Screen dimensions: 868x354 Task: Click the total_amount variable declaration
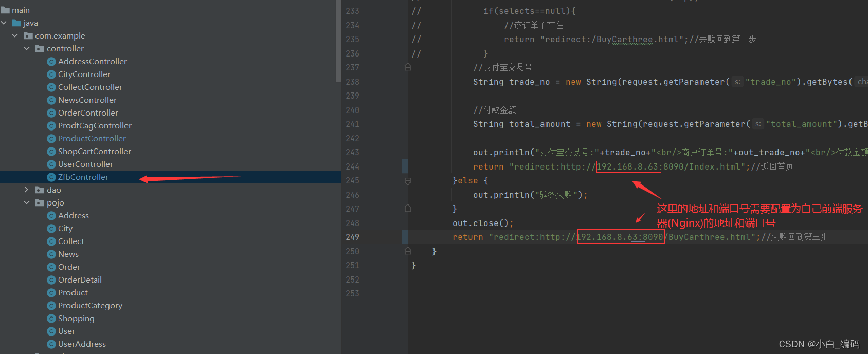(x=539, y=124)
